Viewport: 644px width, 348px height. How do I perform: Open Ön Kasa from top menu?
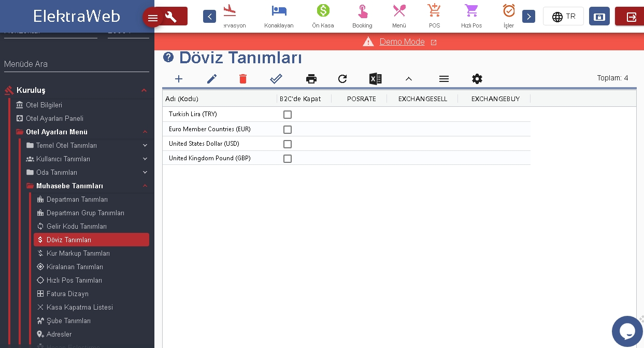pyautogui.click(x=323, y=16)
